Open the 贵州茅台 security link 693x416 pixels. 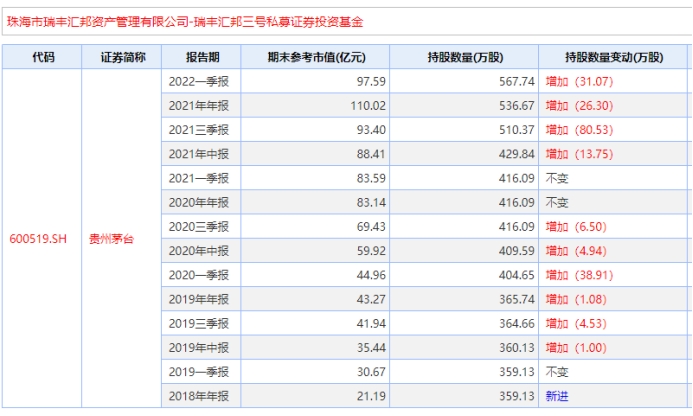(x=111, y=239)
